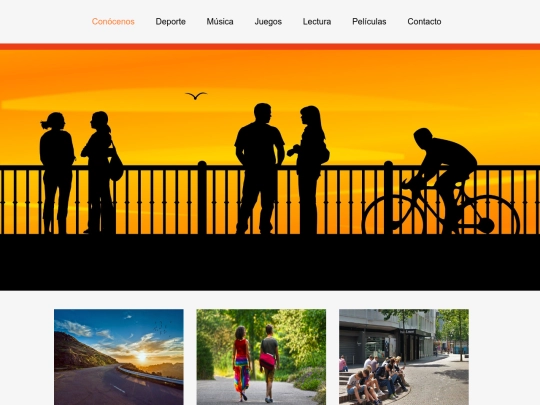Viewport: 540px width, 405px height.
Task: Click the pink bag in the walking photo
Action: [x=268, y=361]
